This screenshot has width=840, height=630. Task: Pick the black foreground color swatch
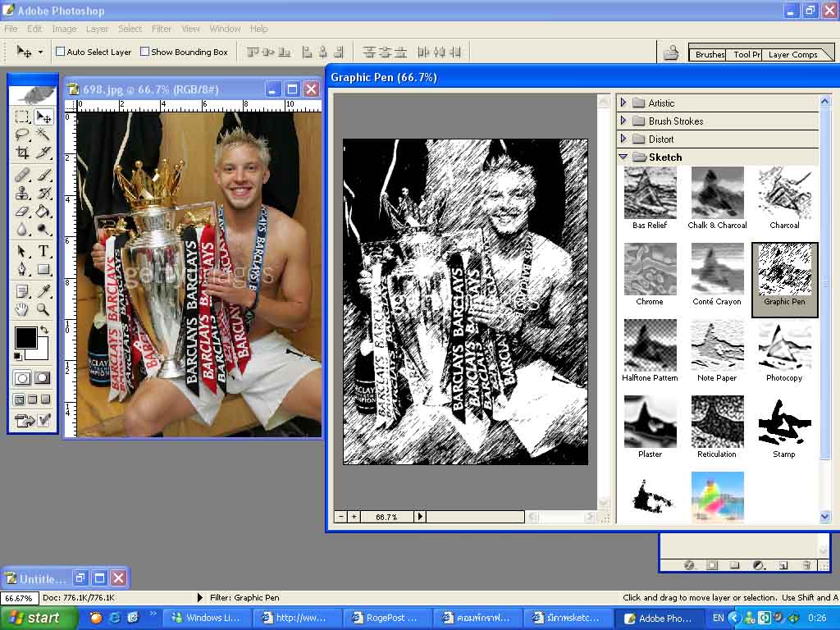click(25, 338)
